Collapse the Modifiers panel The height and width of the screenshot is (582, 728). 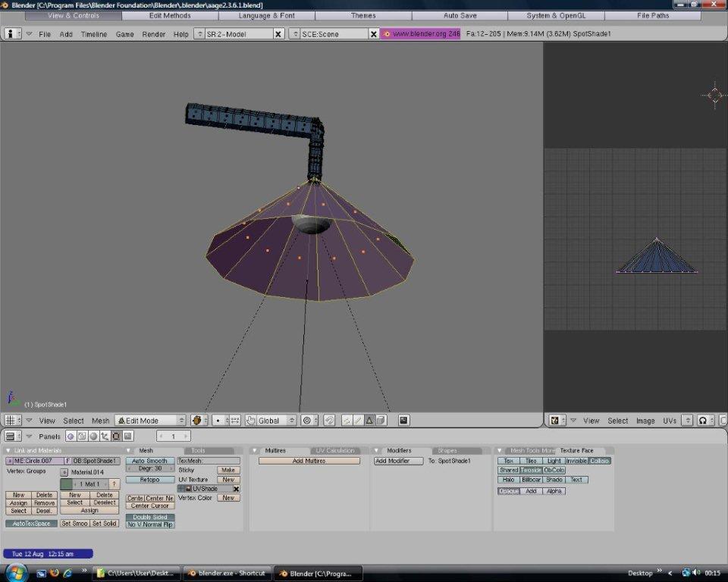[x=377, y=451]
